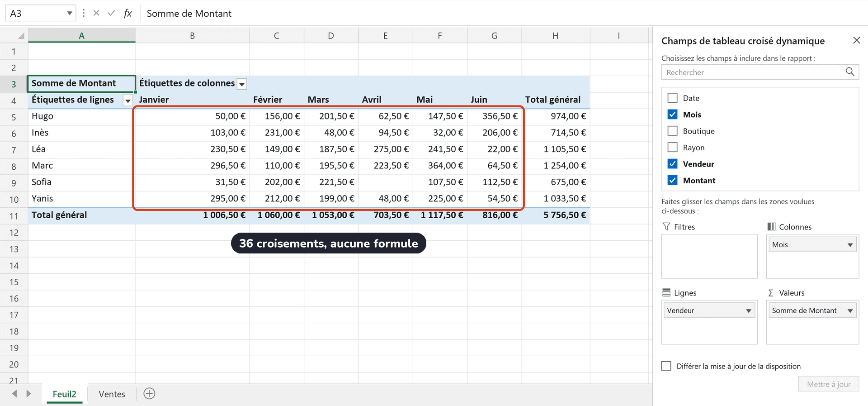Check the Date field checkbox
Image resolution: width=868 pixels, height=406 pixels.
click(x=673, y=98)
